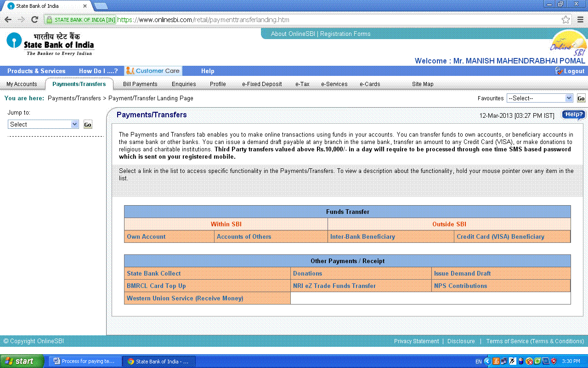Open the e-Fixed Deposit menu

(x=262, y=84)
